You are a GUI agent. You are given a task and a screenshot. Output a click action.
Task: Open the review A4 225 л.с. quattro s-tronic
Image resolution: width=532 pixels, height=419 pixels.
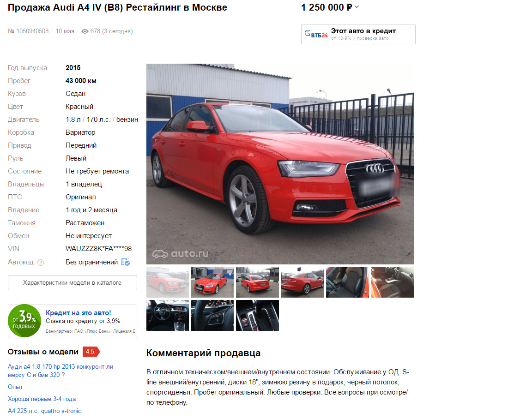[44, 411]
